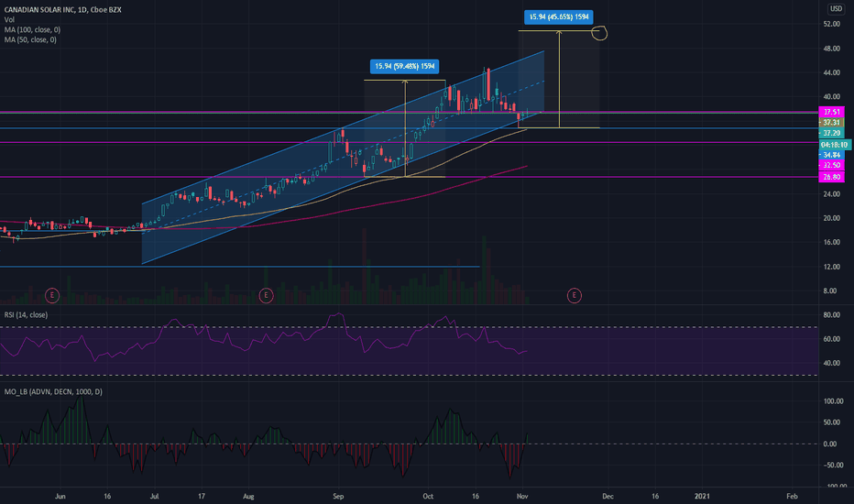This screenshot has width=854, height=504.
Task: Select the MA (100, close, 0) legend
Action: (32, 30)
